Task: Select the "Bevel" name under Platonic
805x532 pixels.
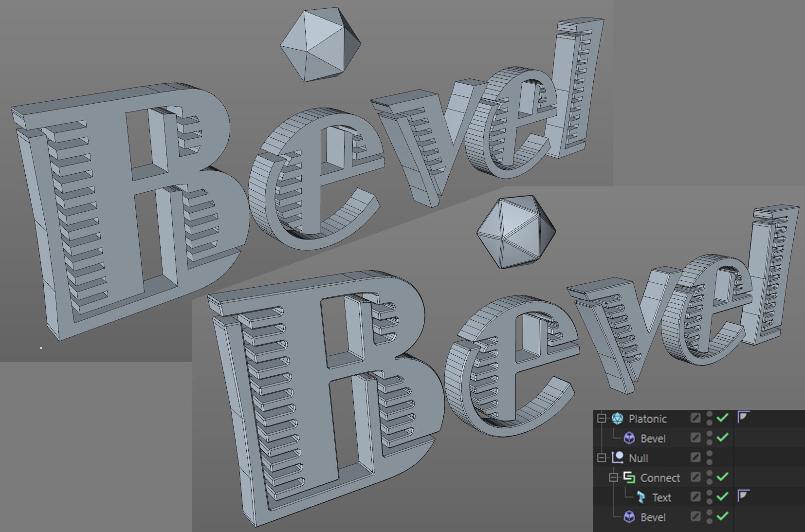Action: pos(653,439)
